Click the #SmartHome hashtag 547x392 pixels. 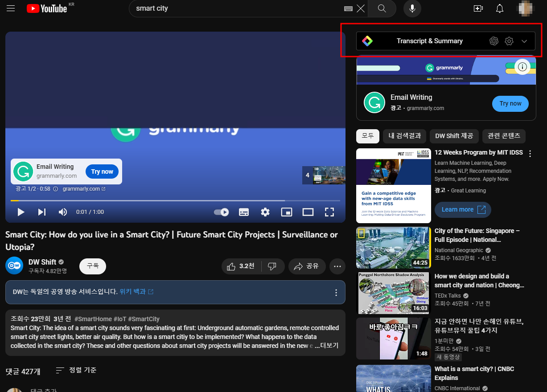point(93,319)
